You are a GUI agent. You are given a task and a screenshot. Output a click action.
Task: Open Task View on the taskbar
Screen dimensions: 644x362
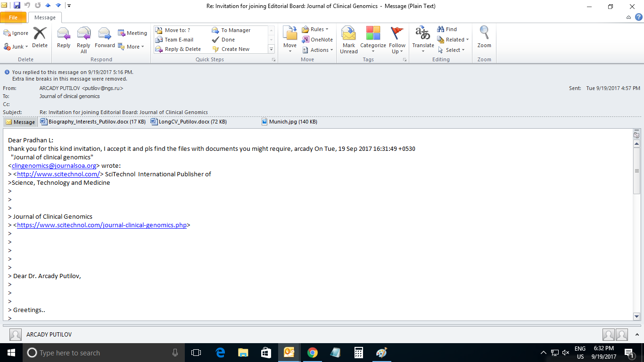coord(196,353)
